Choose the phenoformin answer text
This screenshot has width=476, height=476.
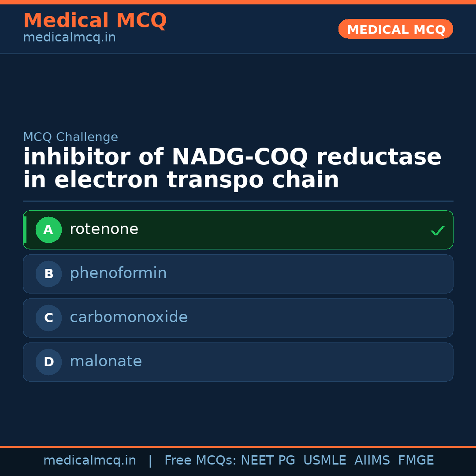point(118,273)
